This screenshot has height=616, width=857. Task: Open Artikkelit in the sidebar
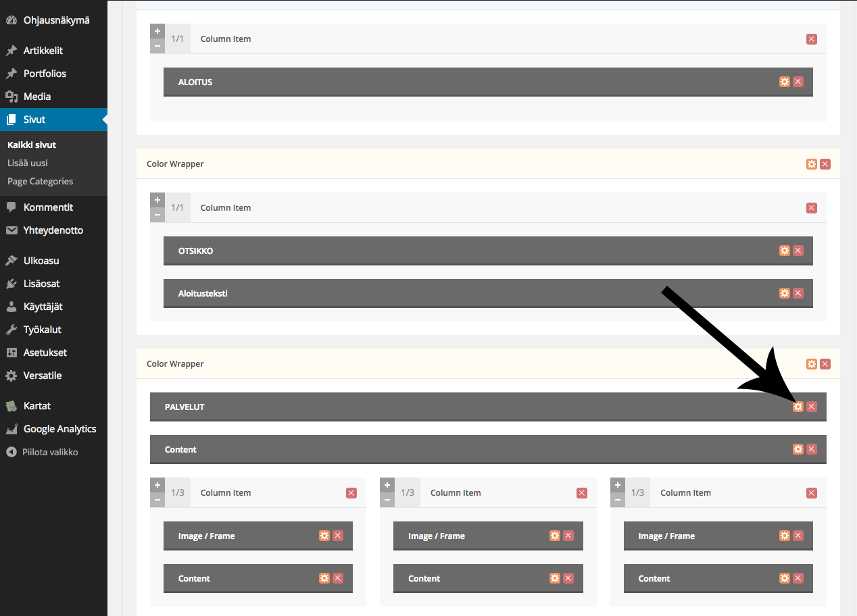coord(53,51)
